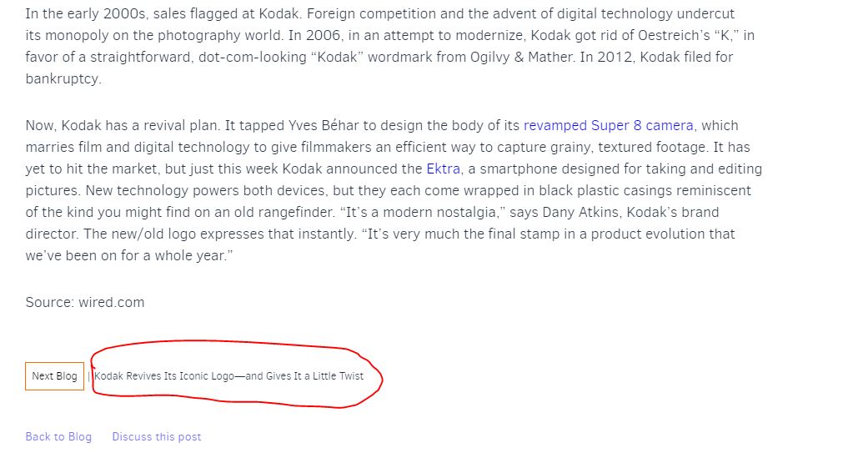868x453 pixels.
Task: Go Back to Blog
Action: [x=58, y=437]
